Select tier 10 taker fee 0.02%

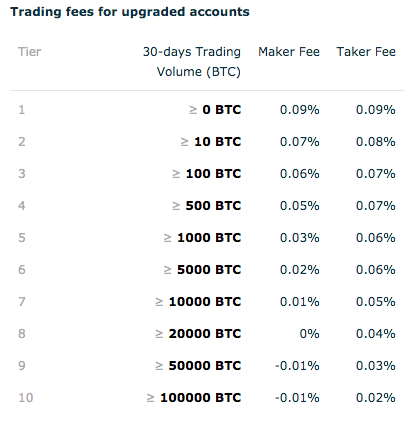pos(376,398)
